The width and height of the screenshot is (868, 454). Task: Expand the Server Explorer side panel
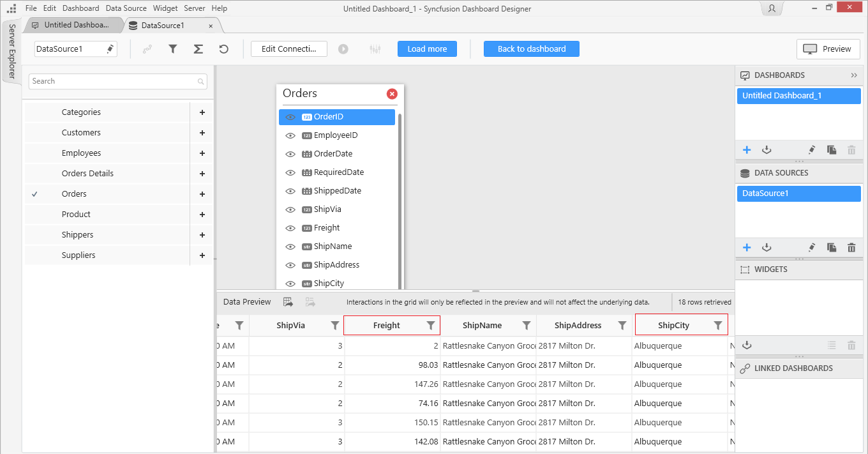11,51
